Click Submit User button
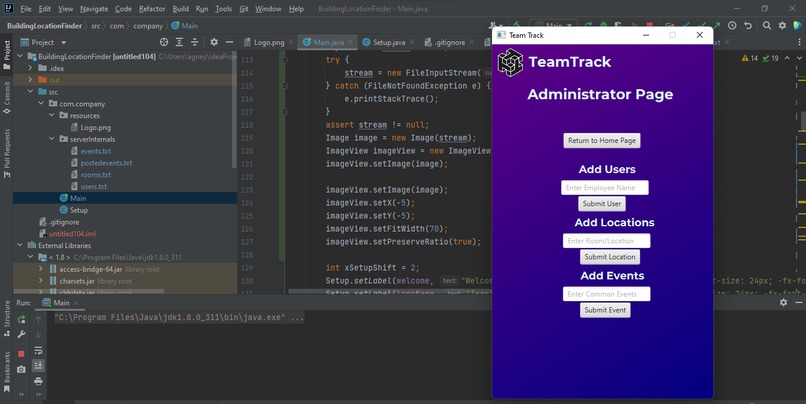The height and width of the screenshot is (404, 806). 602,204
